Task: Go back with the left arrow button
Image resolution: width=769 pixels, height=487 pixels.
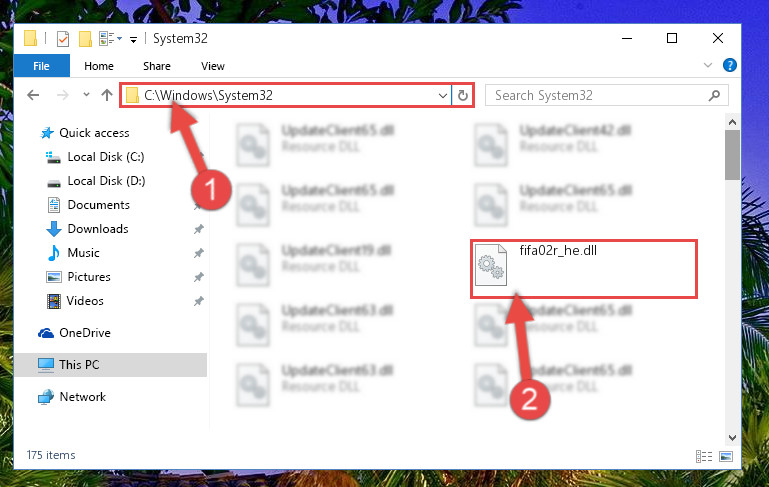Action: pos(33,95)
